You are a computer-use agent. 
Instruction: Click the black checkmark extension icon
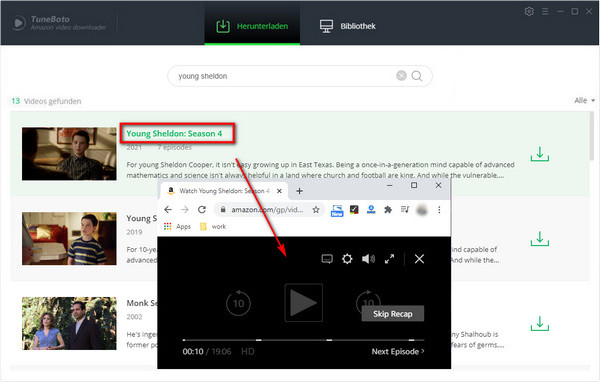tap(354, 209)
